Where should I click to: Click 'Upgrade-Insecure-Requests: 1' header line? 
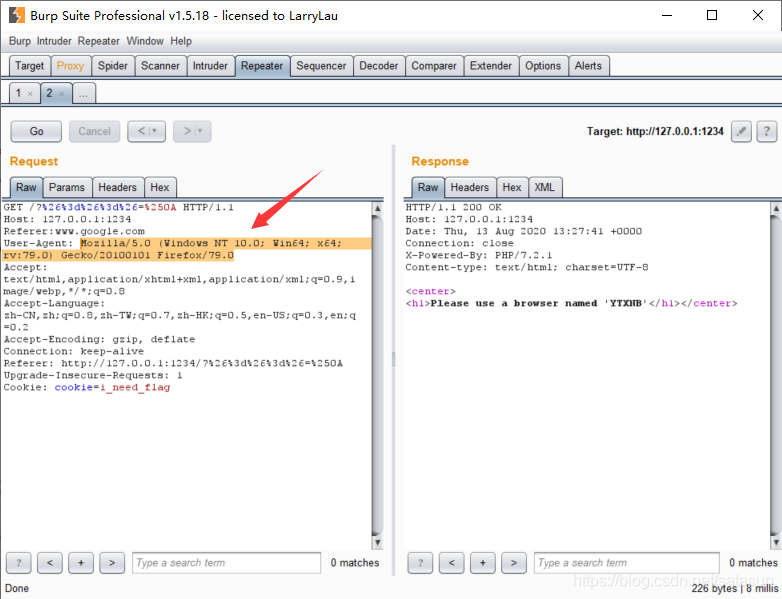[93, 376]
